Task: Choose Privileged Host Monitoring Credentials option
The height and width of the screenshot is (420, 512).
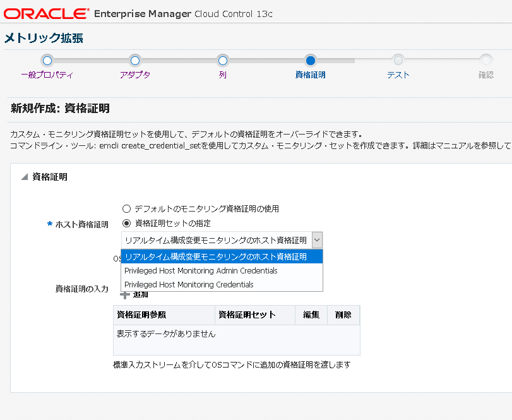Action: 222,284
